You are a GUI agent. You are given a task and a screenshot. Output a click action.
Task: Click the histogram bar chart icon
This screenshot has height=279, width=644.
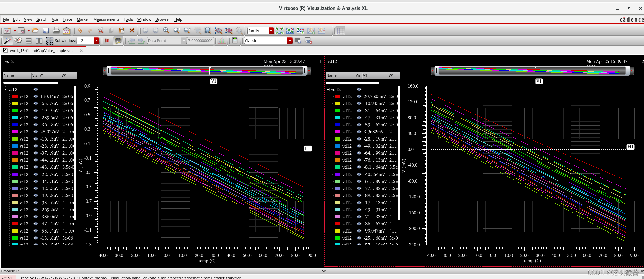coord(222,41)
